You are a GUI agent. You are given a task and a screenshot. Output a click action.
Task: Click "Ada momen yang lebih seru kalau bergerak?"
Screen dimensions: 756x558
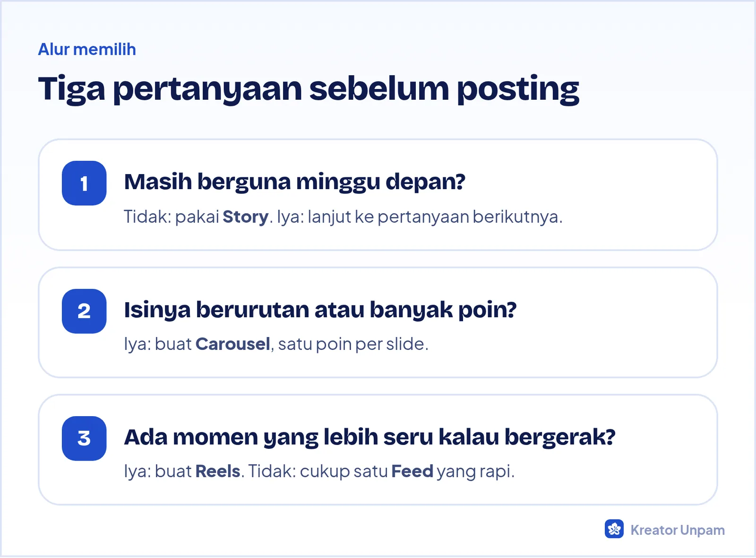(369, 437)
